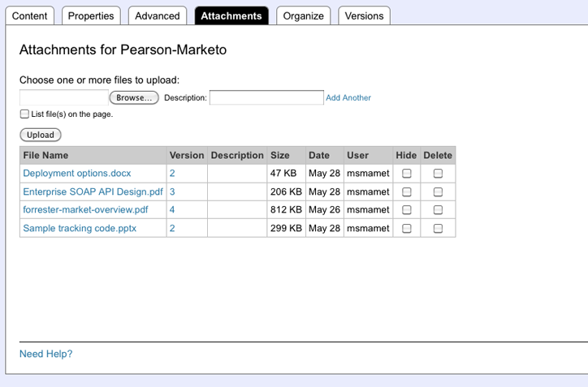View version 3 of Enterprise SOAP API Design.pdf
Viewport: 588px width, 387px height.
pos(172,191)
